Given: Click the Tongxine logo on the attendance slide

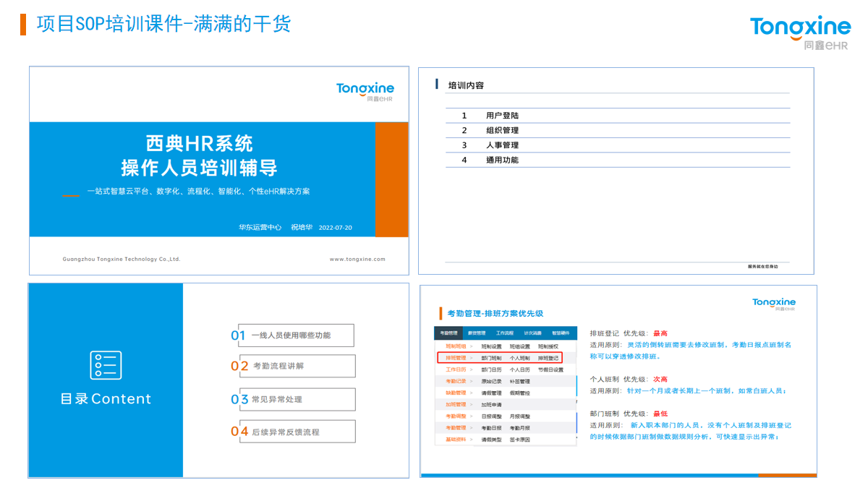Looking at the screenshot, I should click(773, 304).
